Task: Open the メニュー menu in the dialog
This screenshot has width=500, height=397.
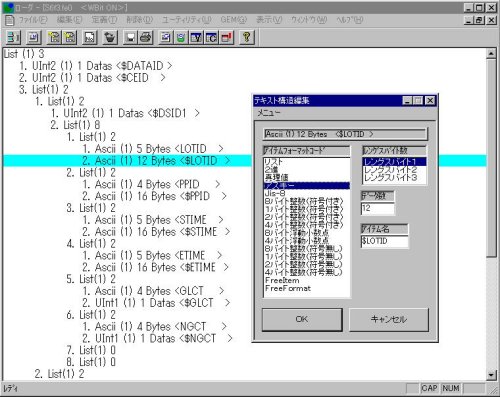Action: 269,113
